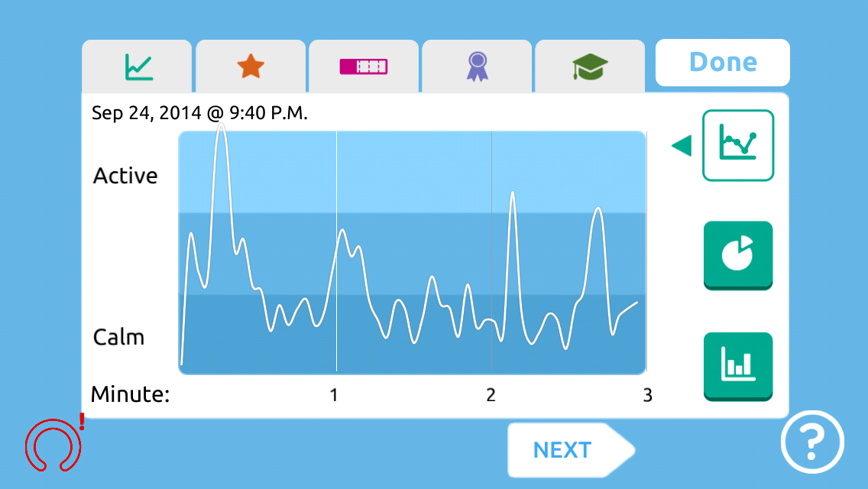868x489 pixels.
Task: Select the session date Sep 24, 2014 text
Action: coord(199,112)
